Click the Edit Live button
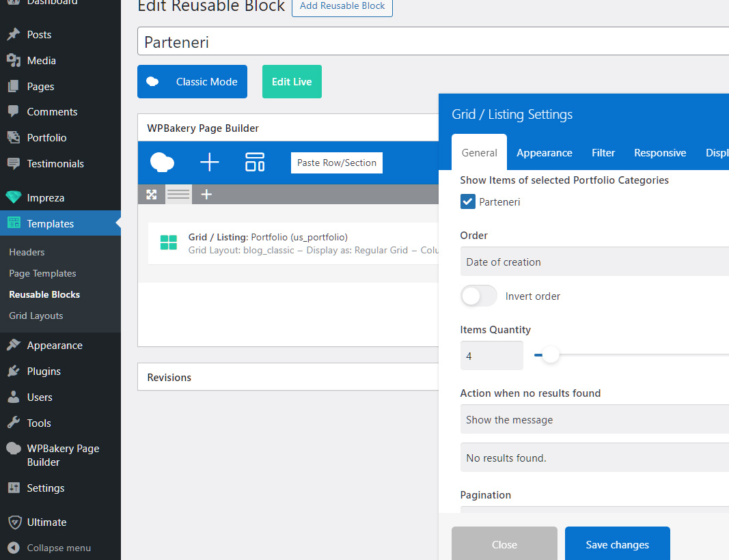Viewport: 729px width, 560px height. click(x=292, y=82)
